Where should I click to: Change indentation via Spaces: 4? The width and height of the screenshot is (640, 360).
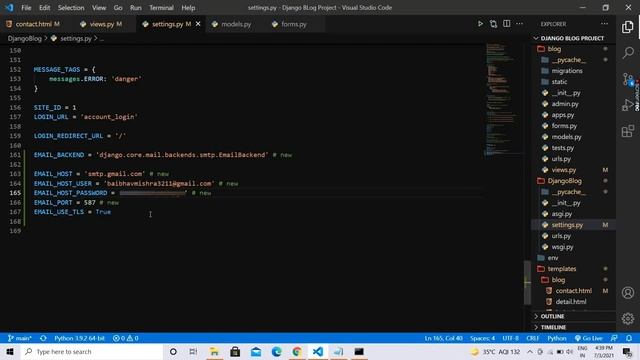click(x=482, y=338)
